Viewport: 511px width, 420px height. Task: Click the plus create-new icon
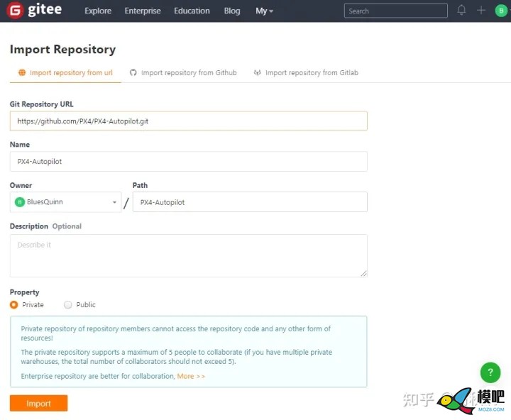[x=481, y=11]
